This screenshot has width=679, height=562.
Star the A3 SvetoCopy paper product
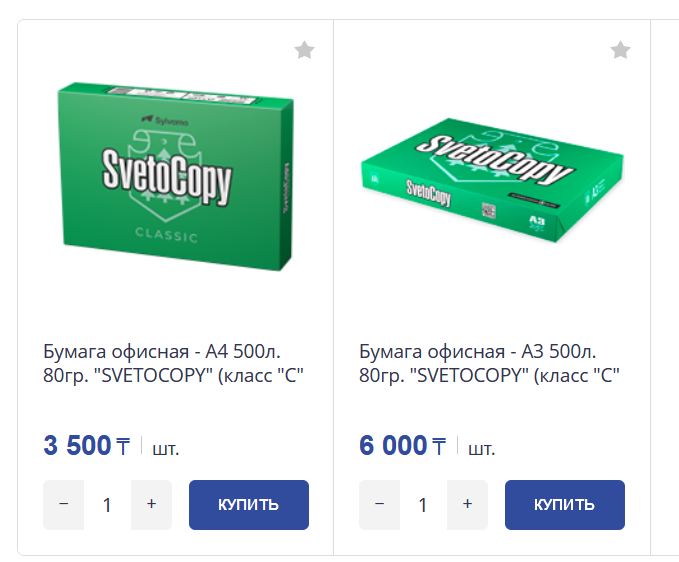point(621,50)
